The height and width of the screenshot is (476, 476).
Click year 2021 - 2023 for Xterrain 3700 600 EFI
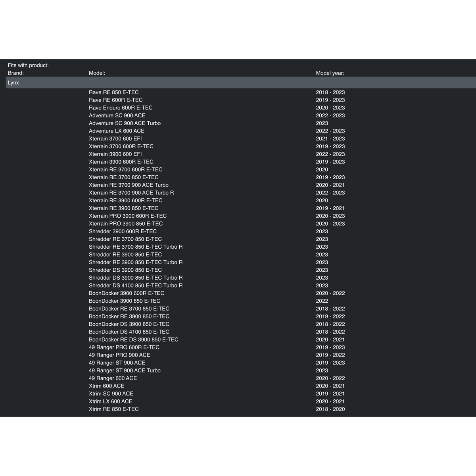click(x=330, y=138)
